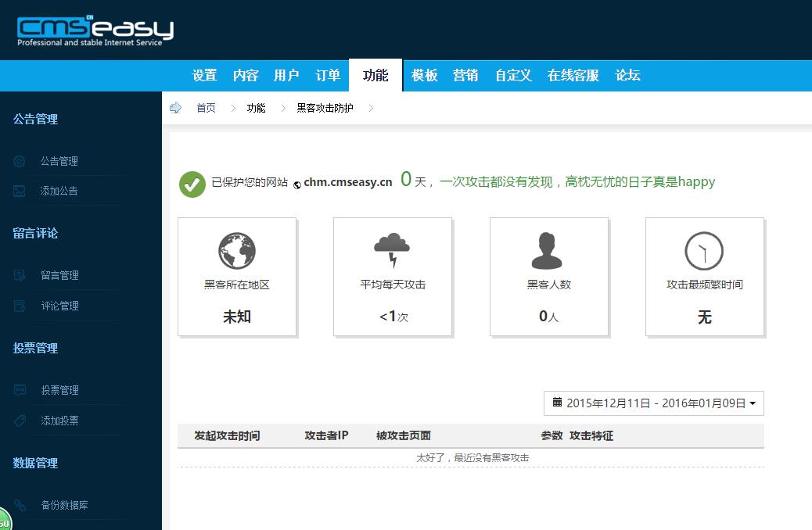This screenshot has height=530, width=812.
Task: Open the date range picker dropdown
Action: point(653,403)
